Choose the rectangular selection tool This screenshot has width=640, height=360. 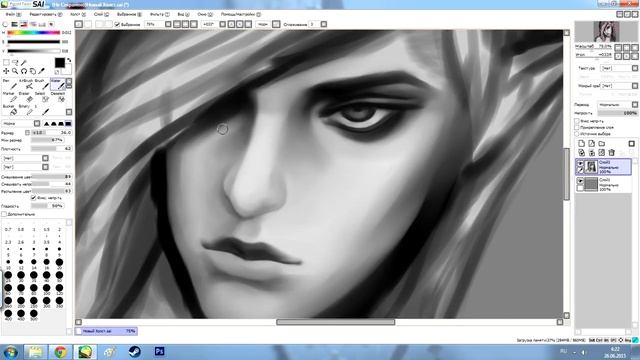6,62
